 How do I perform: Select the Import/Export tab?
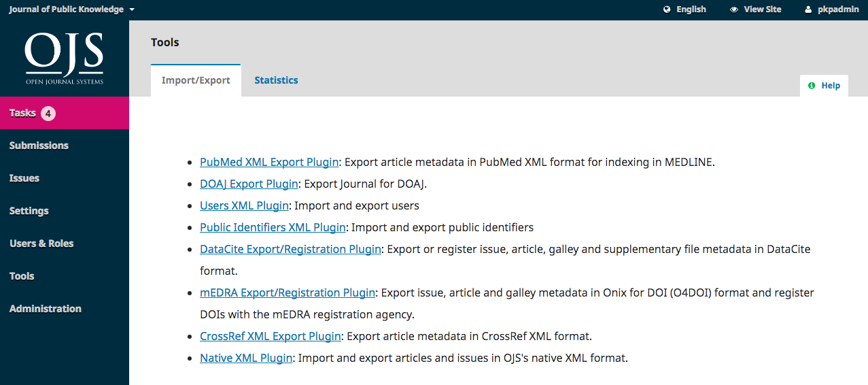pyautogui.click(x=196, y=80)
